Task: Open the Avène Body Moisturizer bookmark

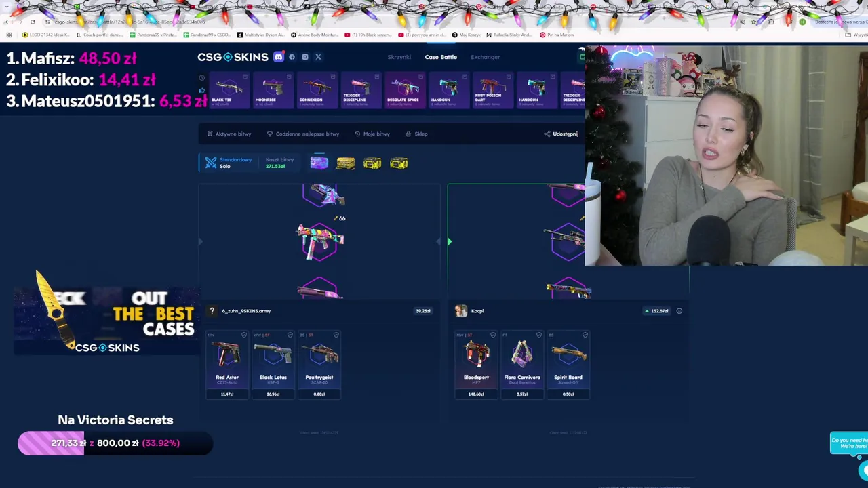Action: click(315, 35)
